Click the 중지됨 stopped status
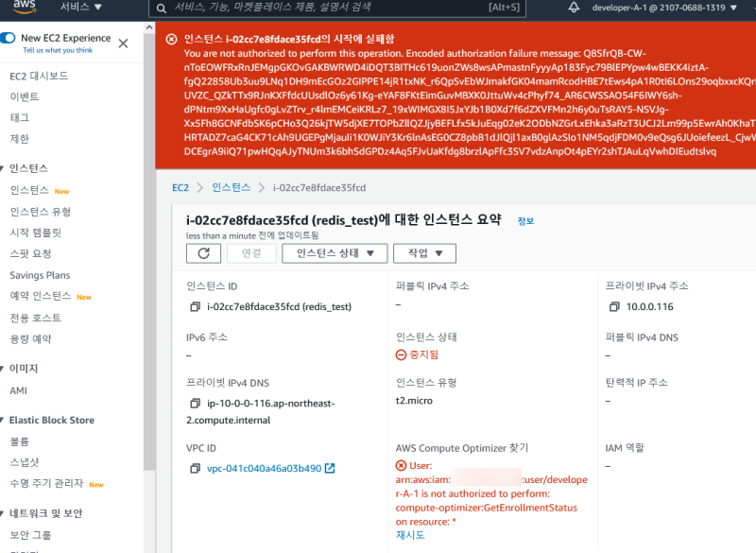Image resolution: width=756 pixels, height=553 pixels. 418,354
